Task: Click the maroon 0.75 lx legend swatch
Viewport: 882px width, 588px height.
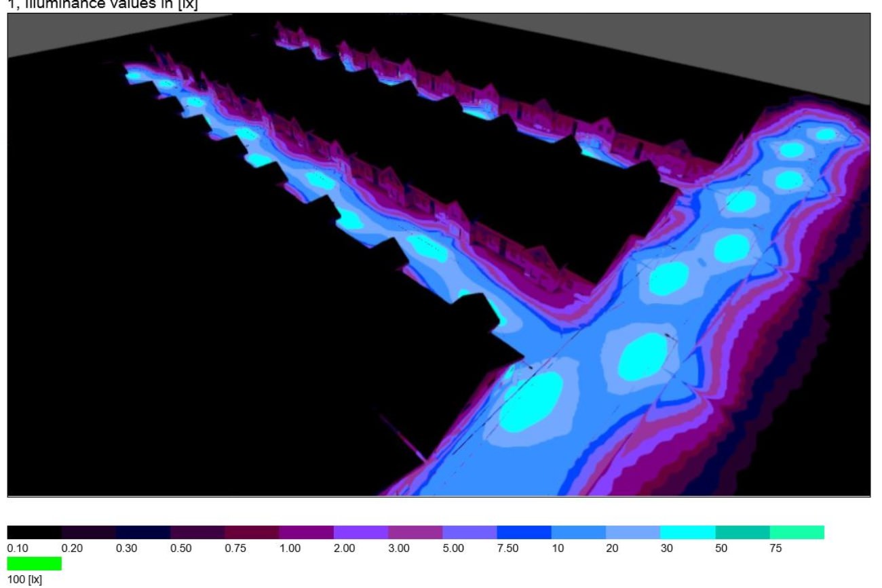Action: 252,532
